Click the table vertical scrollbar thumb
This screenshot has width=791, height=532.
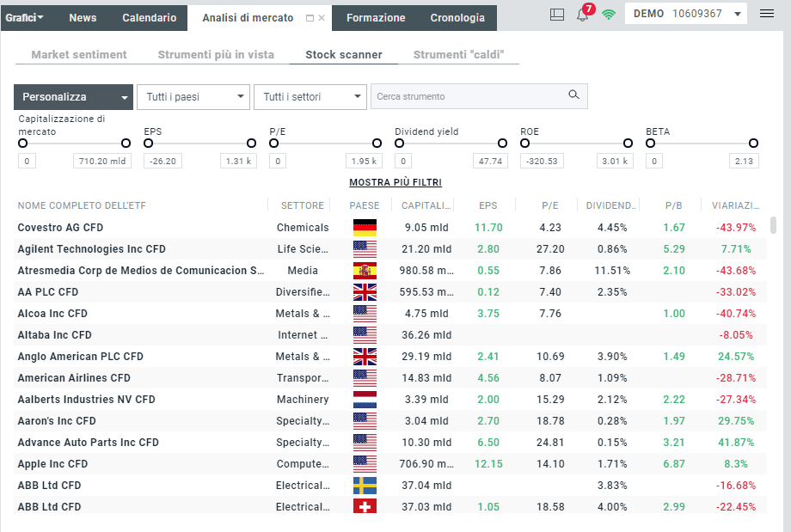773,225
